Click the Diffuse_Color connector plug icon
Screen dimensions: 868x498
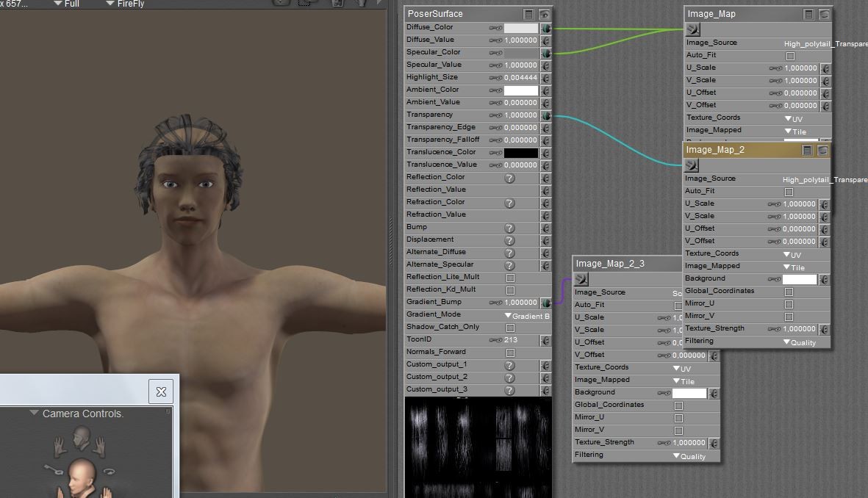tap(545, 28)
